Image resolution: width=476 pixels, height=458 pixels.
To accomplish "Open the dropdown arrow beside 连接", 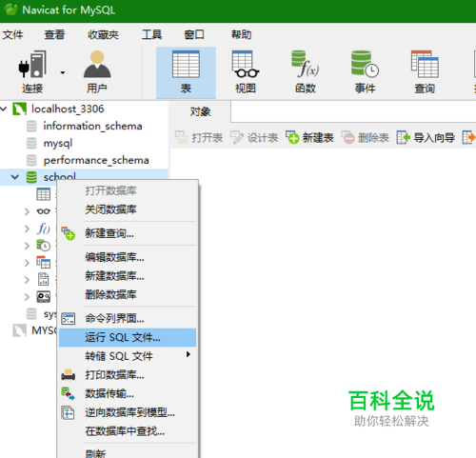I will [x=63, y=72].
